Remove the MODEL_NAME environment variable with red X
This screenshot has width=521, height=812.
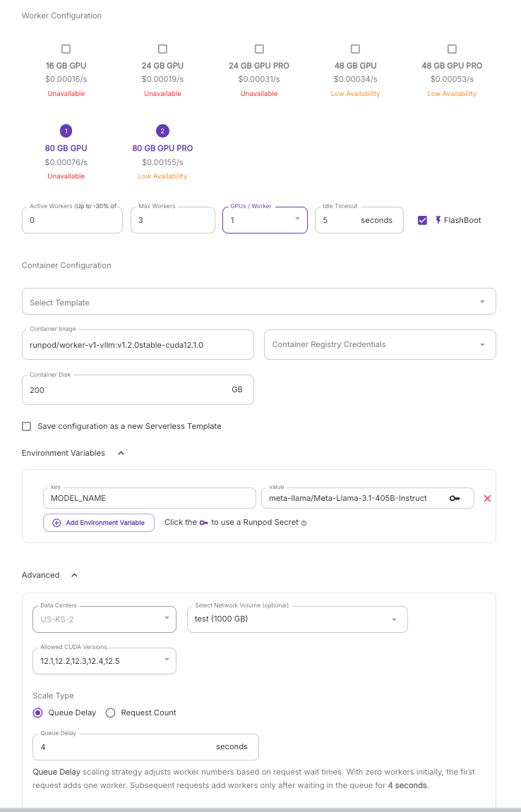click(x=487, y=498)
